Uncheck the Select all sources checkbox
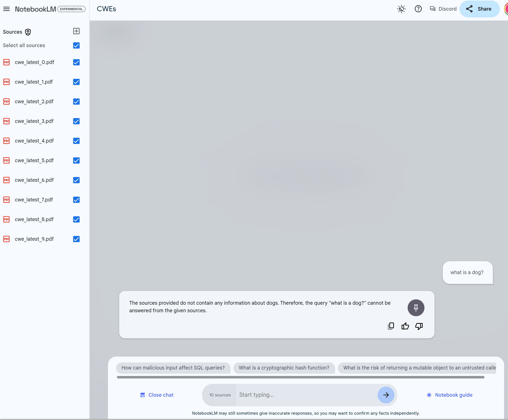This screenshot has width=508, height=420. click(76, 45)
